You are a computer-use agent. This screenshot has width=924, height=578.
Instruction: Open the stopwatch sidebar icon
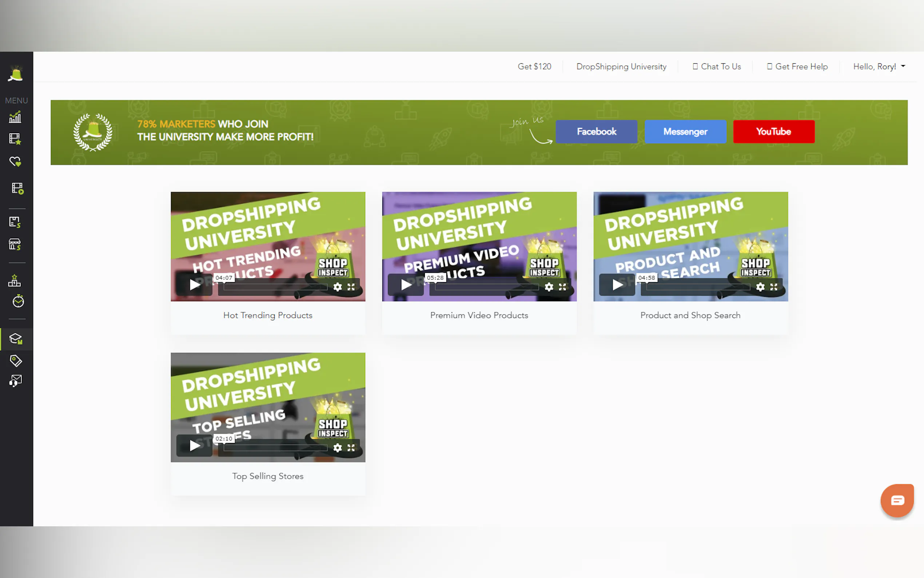[x=18, y=301]
